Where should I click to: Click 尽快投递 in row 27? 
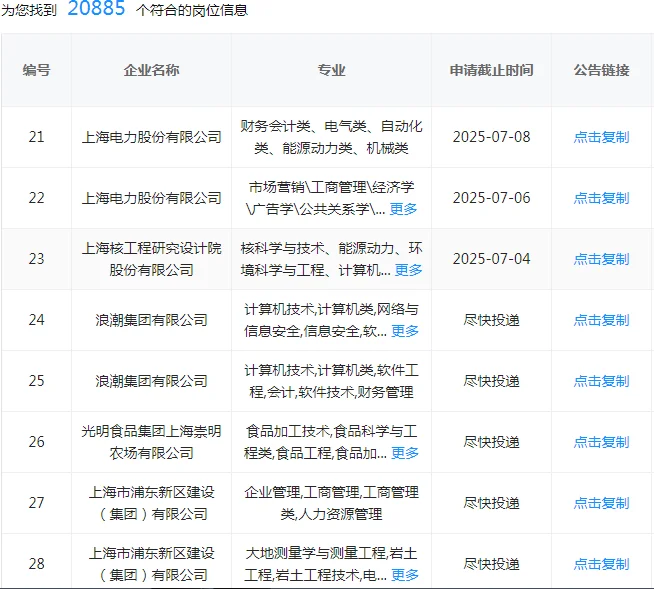tap(491, 503)
